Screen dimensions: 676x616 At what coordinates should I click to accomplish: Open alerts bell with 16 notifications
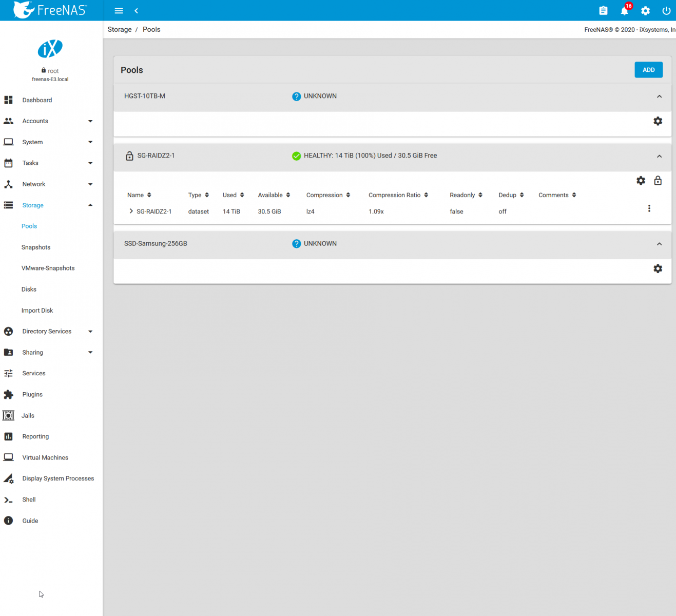coord(625,10)
